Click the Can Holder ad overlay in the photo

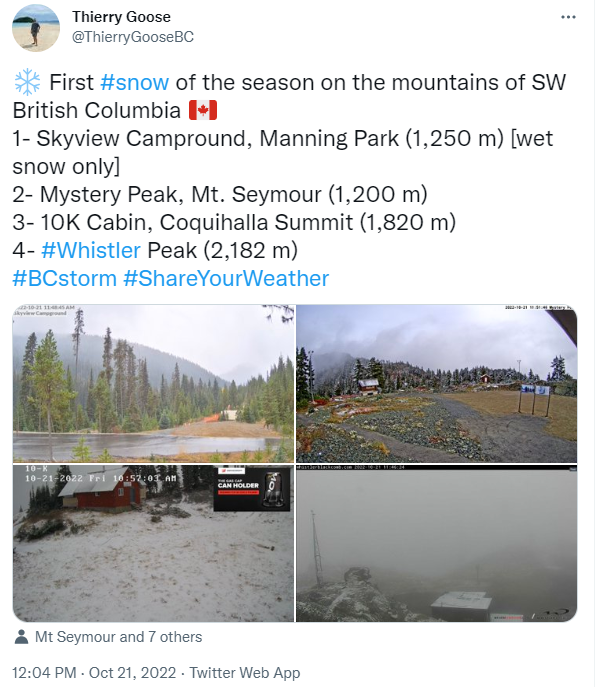252,489
